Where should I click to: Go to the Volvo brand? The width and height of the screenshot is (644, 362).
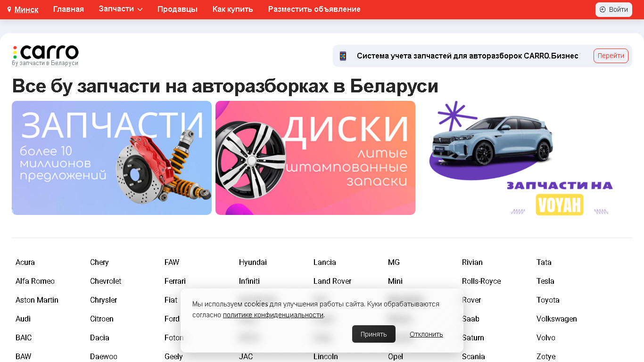(546, 337)
